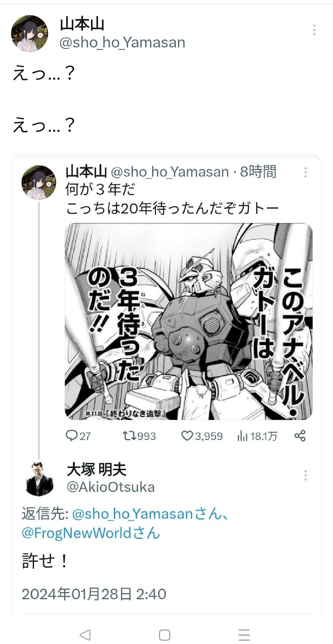Open the 大塚 明夫 reply's options menu
Screen dimensions: 333x644
[x=305, y=475]
